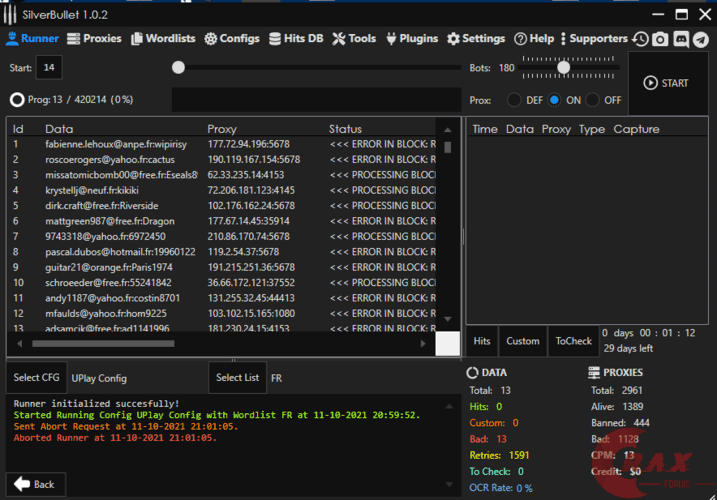Click the Discord icon

pyautogui.click(x=680, y=39)
